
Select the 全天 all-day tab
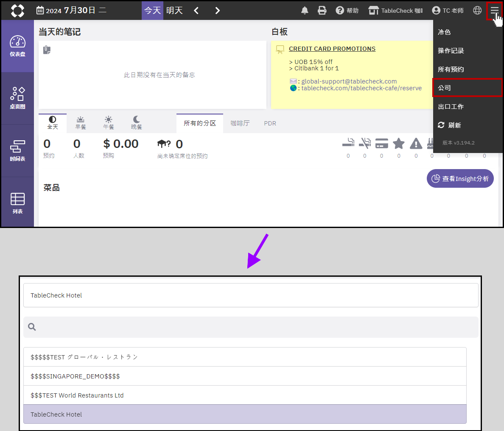52,123
